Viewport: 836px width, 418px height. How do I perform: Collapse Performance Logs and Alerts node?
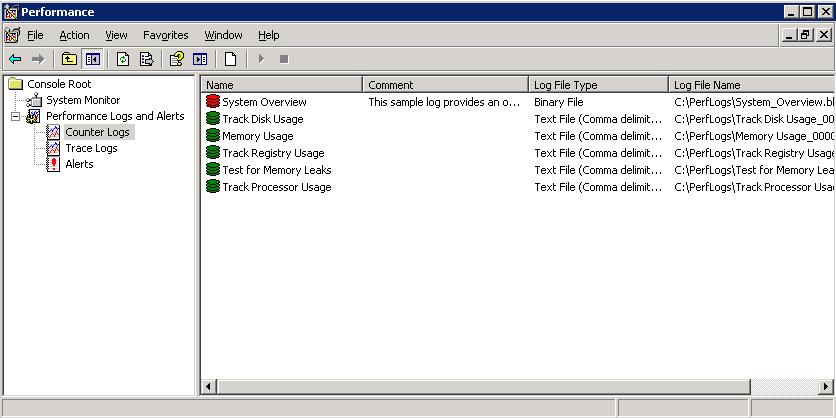16,116
